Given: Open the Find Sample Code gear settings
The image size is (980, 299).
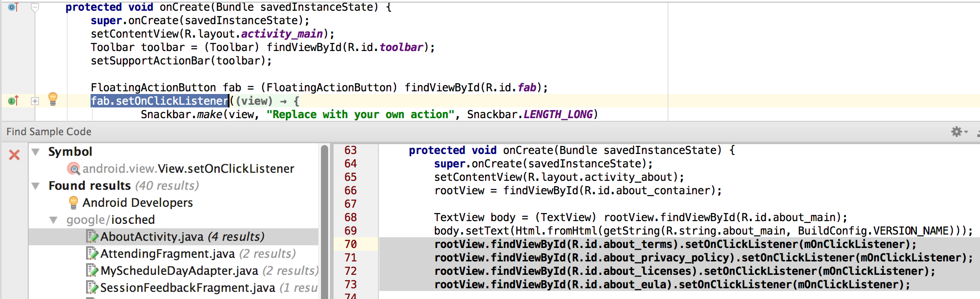Looking at the screenshot, I should 957,132.
